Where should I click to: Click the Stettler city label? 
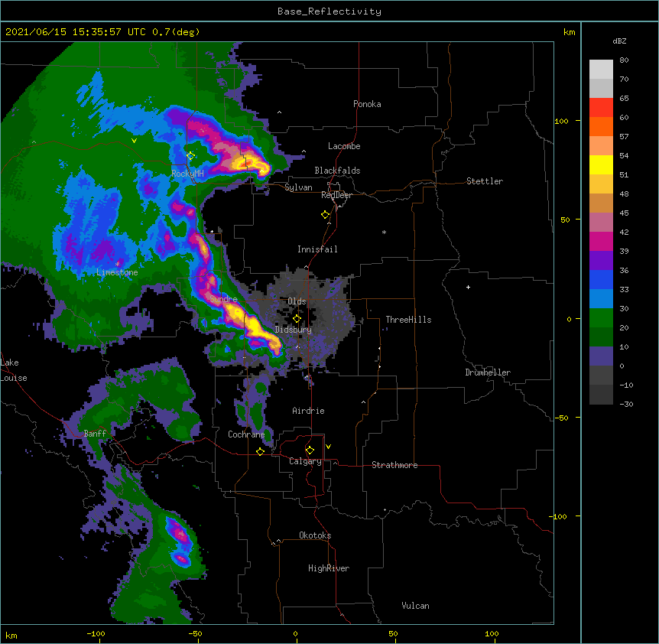pos(485,181)
